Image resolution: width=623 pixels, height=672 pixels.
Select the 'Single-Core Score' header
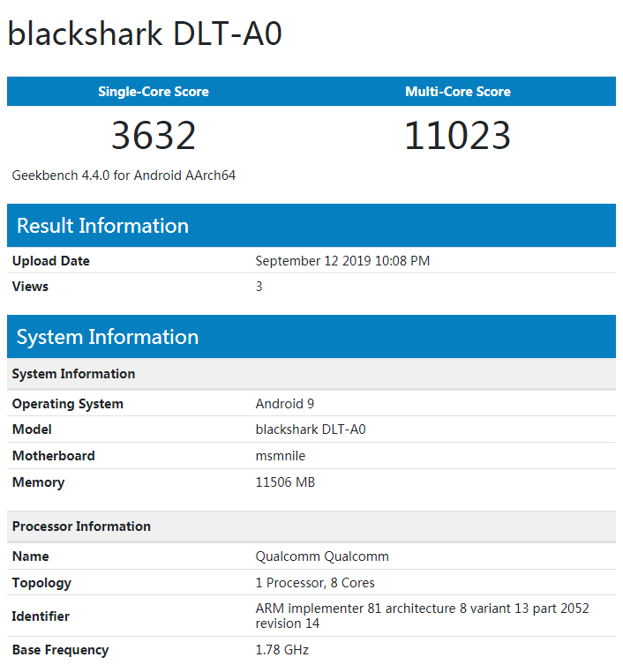154,92
